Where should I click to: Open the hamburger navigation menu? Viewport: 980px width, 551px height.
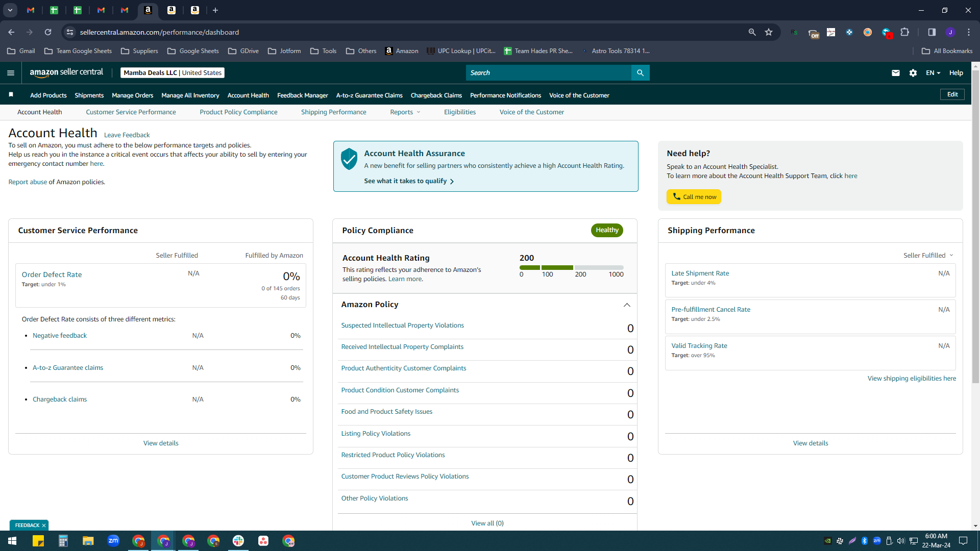[x=11, y=73]
